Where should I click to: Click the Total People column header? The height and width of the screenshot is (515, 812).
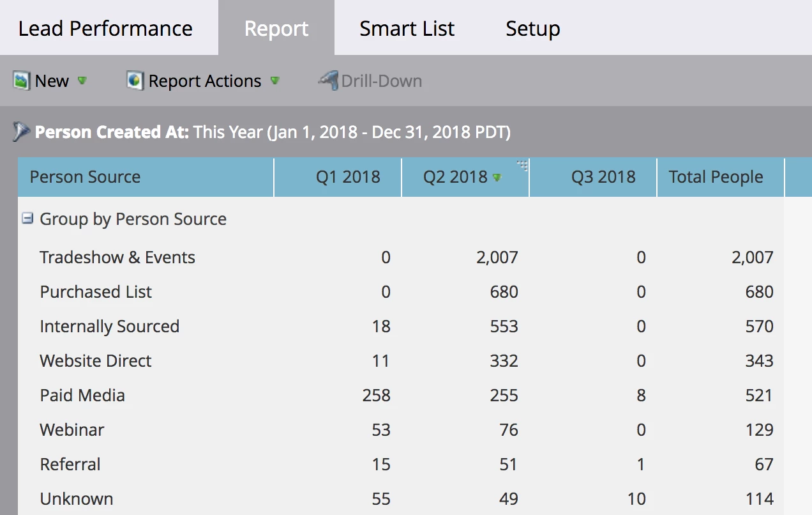tap(716, 177)
